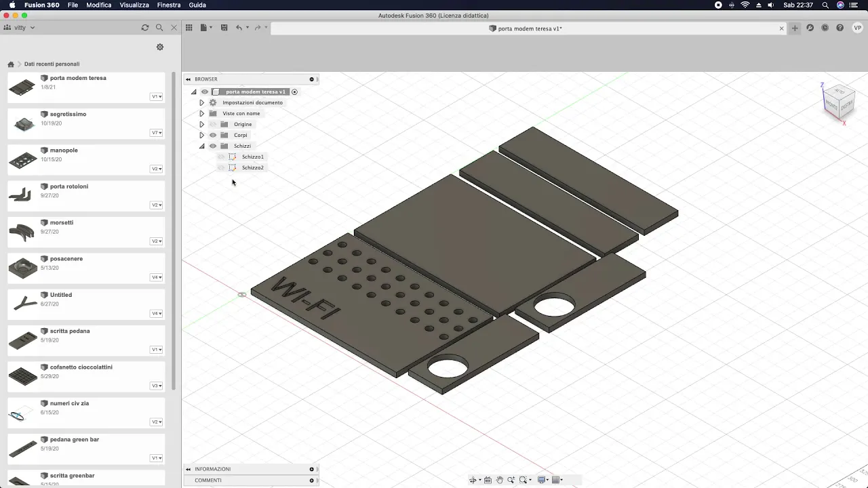Viewport: 868px width, 488px height.
Task: Open the Visualizza menu
Action: [x=134, y=5]
